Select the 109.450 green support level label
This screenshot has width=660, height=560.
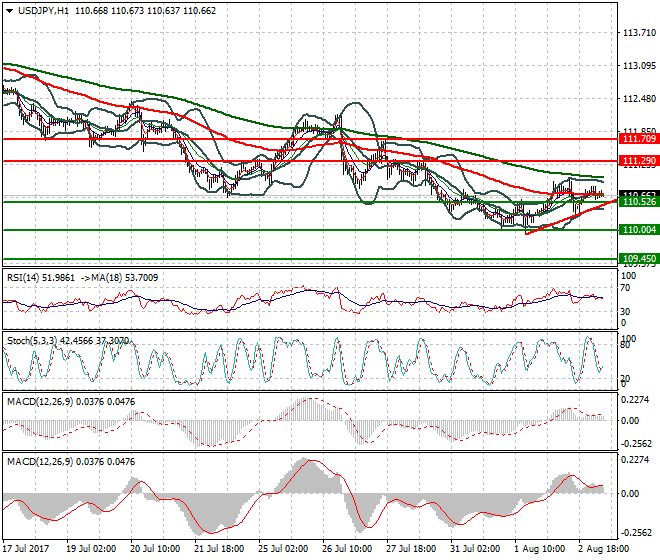[x=639, y=259]
